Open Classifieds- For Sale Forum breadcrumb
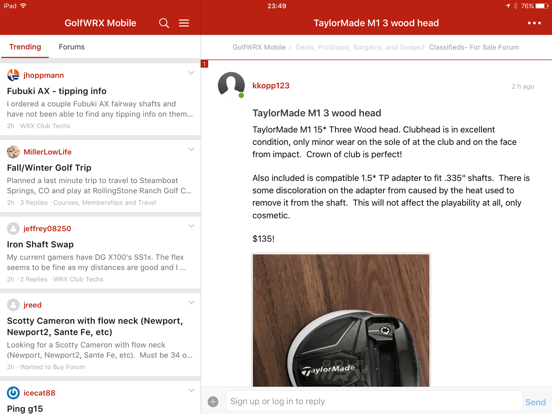 [474, 47]
